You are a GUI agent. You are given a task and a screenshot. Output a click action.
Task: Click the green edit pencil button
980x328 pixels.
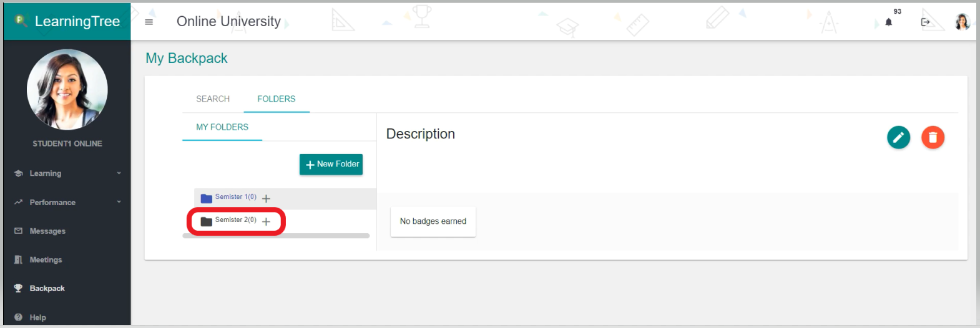(x=898, y=137)
